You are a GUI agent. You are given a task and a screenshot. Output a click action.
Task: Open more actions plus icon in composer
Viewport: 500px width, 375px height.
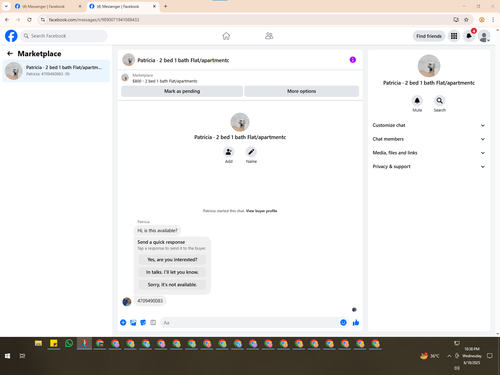pos(123,322)
